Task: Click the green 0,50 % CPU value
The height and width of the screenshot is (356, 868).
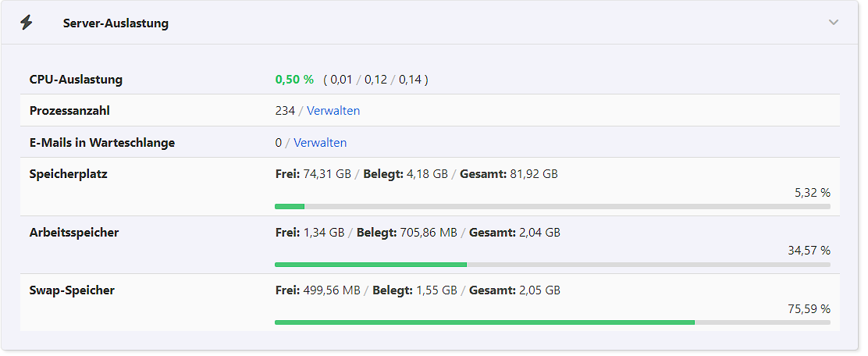Action: [294, 80]
